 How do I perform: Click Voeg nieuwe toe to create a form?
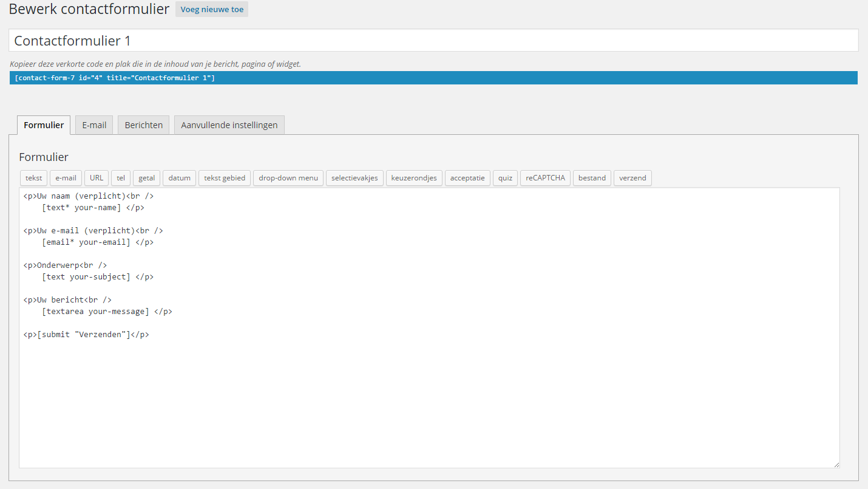[211, 9]
